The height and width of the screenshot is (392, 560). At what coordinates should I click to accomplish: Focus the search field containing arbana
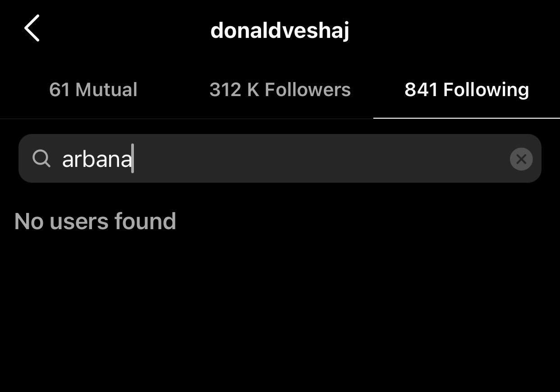click(x=280, y=158)
